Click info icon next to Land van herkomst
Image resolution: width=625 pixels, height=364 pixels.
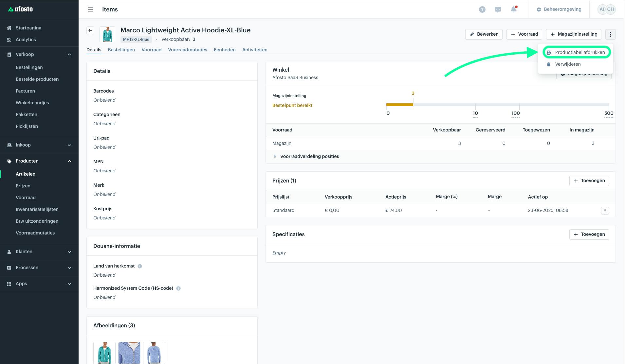(x=140, y=266)
